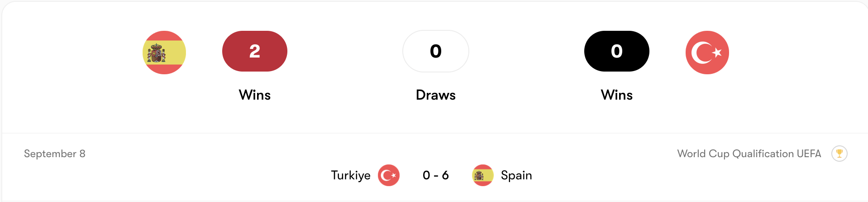Click the Wins label under Spain's red badge
This screenshot has width=868, height=202.
(255, 95)
